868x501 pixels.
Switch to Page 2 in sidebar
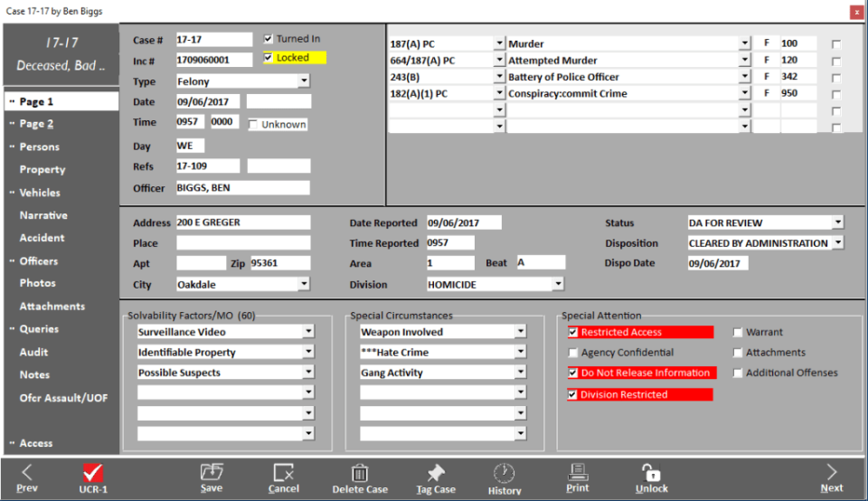pos(36,124)
